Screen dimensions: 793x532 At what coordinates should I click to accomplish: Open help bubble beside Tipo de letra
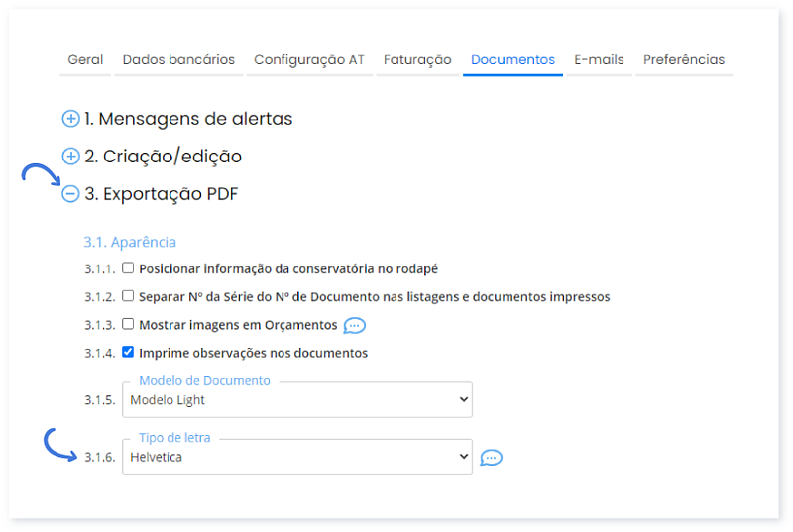point(491,458)
